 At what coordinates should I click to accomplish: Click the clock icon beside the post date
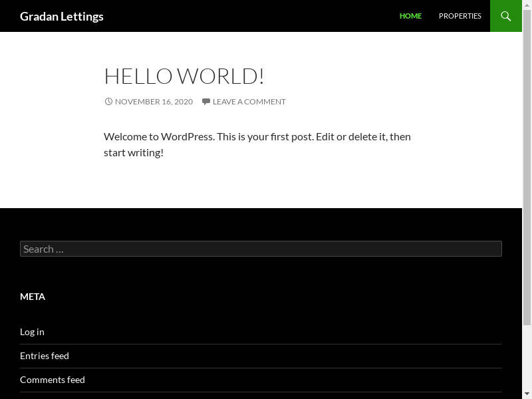pyautogui.click(x=108, y=102)
